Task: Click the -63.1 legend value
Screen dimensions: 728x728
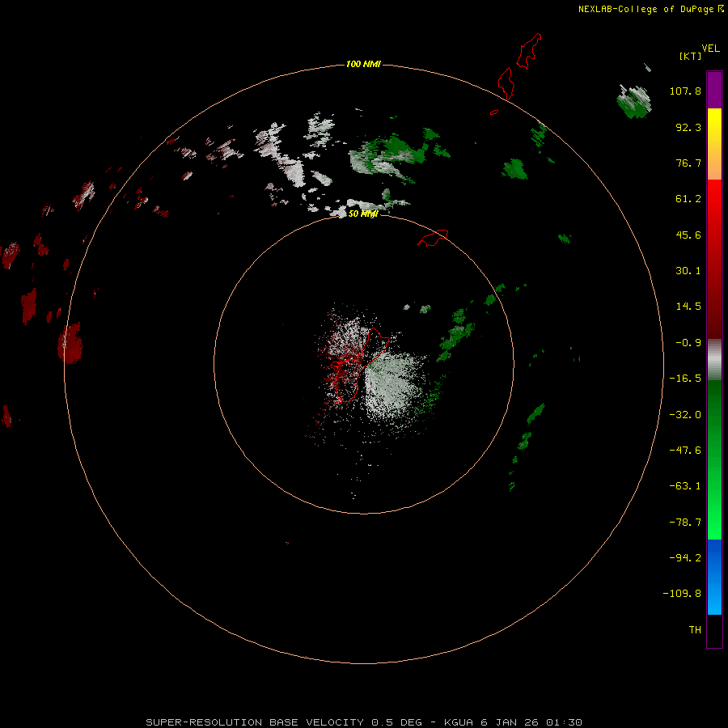Action: point(685,486)
